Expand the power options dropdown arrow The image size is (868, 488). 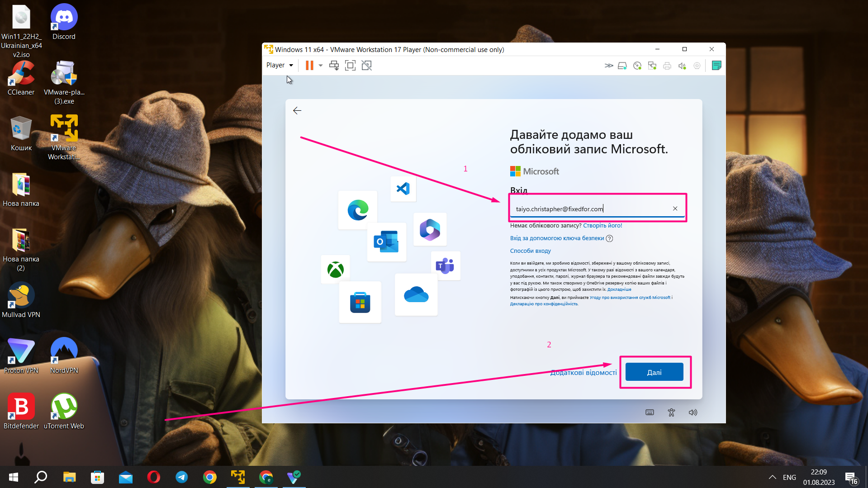[321, 66]
